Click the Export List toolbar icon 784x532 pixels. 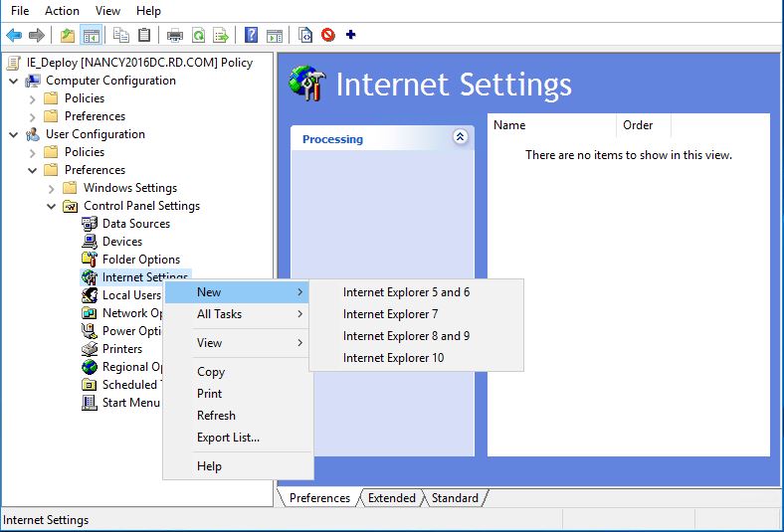tap(220, 36)
